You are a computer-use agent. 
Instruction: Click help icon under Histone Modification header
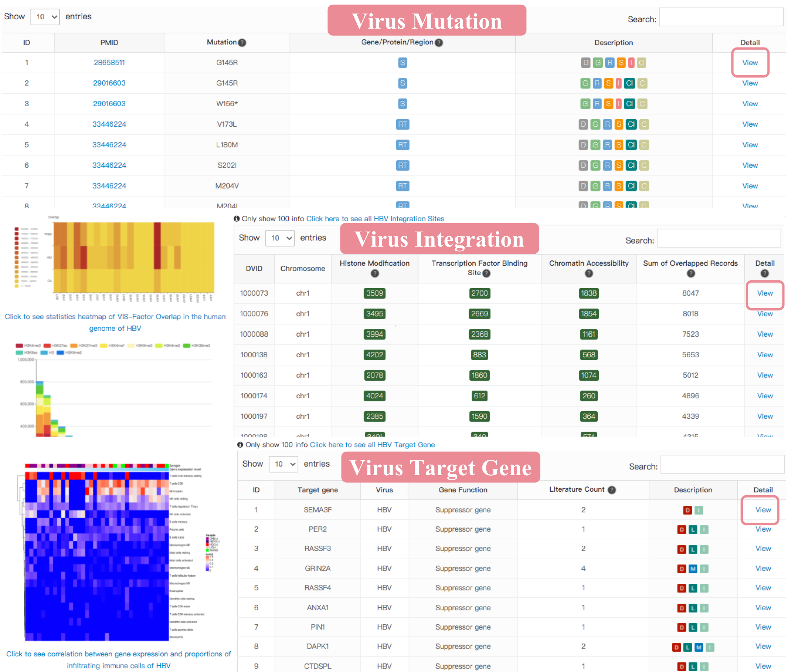[375, 274]
